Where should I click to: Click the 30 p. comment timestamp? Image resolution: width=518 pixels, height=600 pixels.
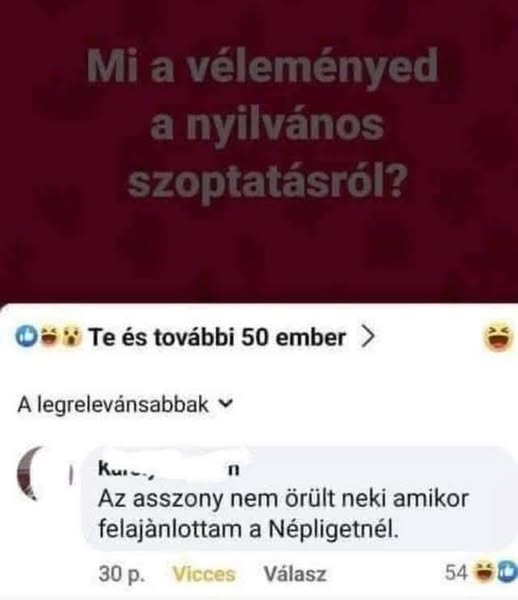click(122, 574)
